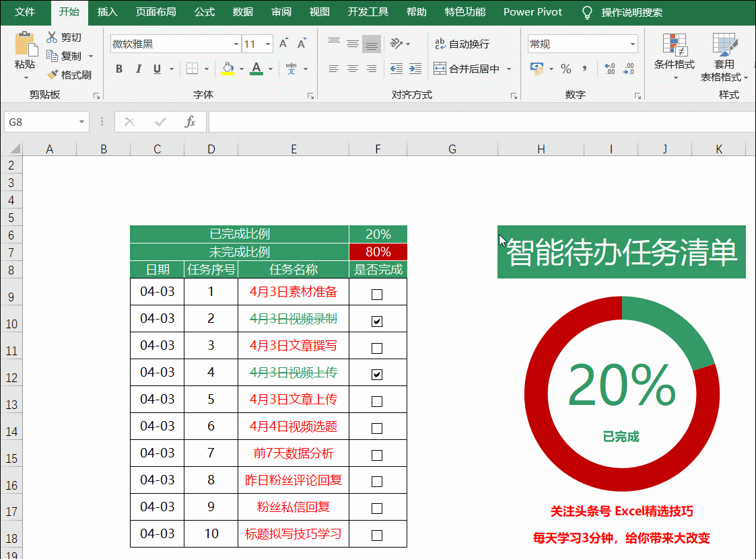
Task: Click the Cut (剪切) scissors icon
Action: pos(52,37)
